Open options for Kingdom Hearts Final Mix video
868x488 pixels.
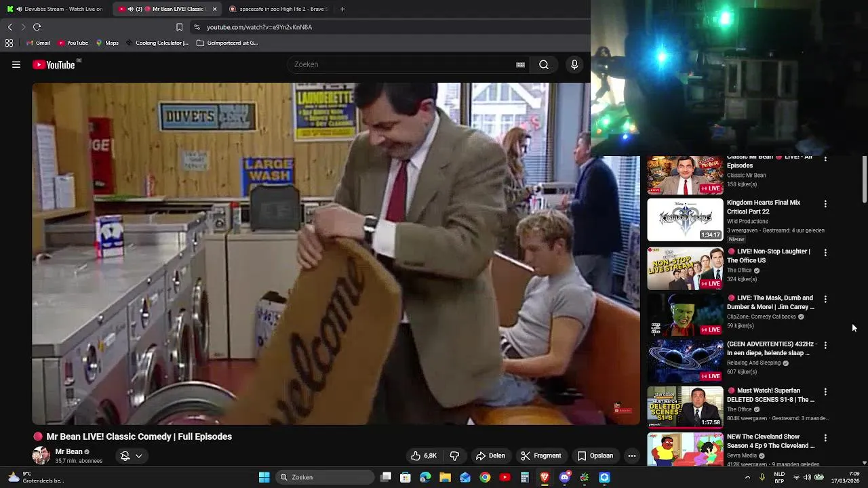[825, 203]
